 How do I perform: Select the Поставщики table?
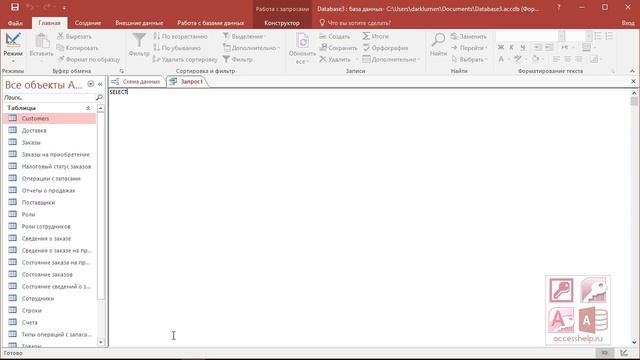pos(50,202)
